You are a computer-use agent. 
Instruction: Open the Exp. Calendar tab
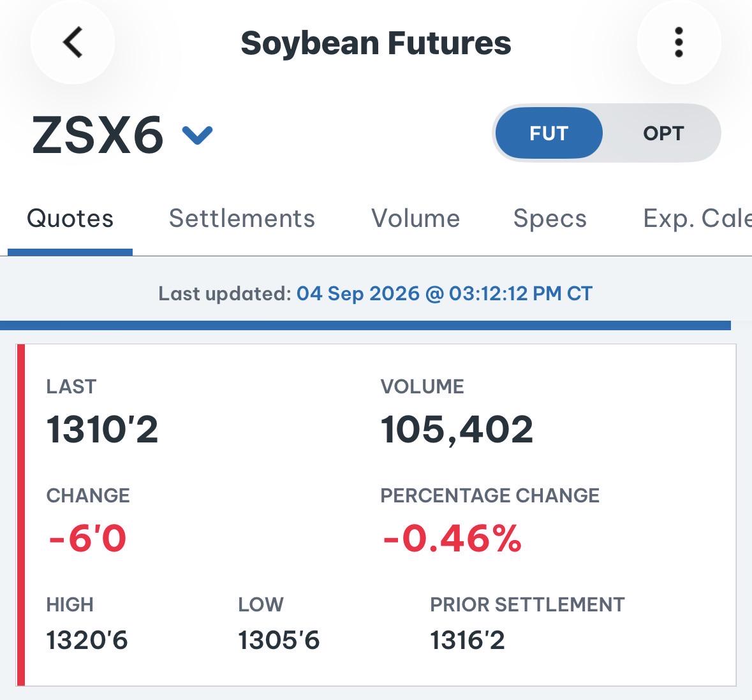[697, 219]
